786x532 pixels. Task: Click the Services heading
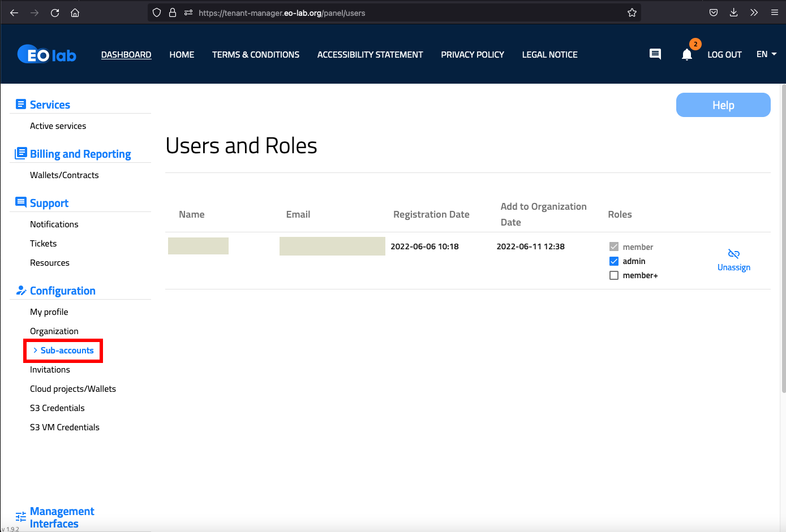pyautogui.click(x=50, y=105)
